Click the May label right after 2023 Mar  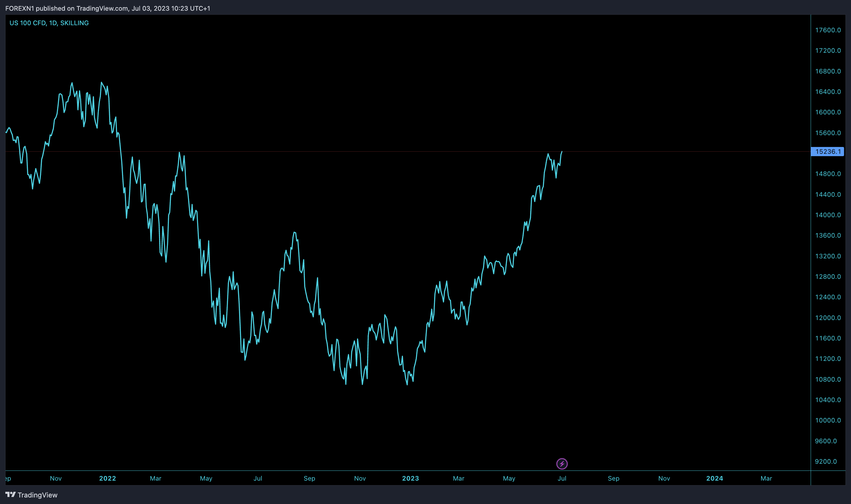[509, 478]
